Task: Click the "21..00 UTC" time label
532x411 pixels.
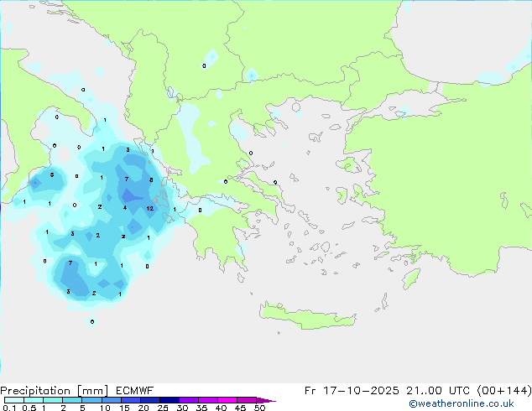Action: point(438,391)
